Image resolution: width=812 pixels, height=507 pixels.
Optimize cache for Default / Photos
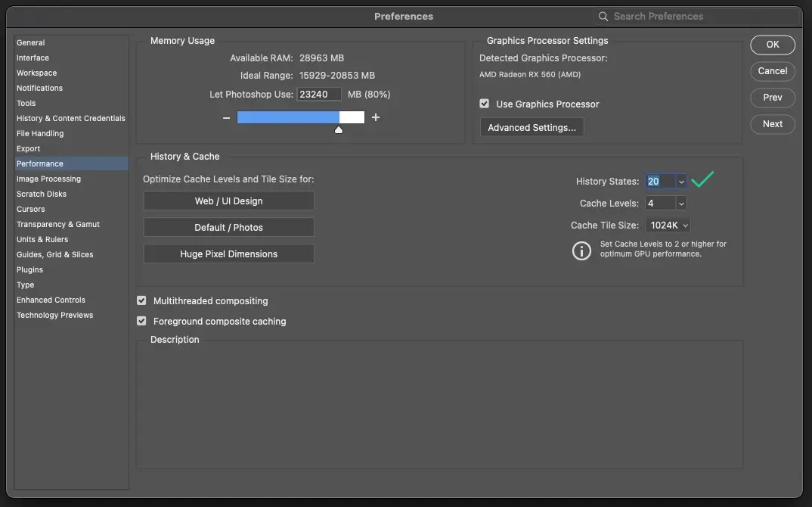click(228, 228)
